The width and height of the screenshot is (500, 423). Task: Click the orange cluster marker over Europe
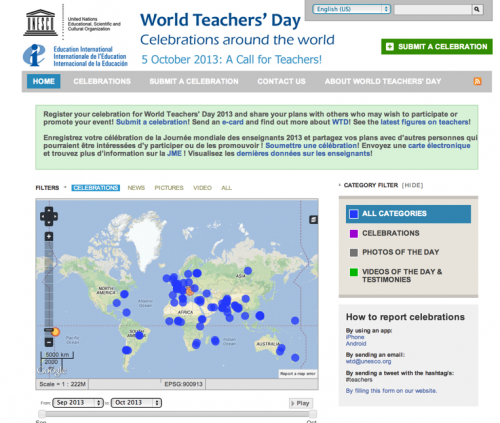click(x=190, y=291)
